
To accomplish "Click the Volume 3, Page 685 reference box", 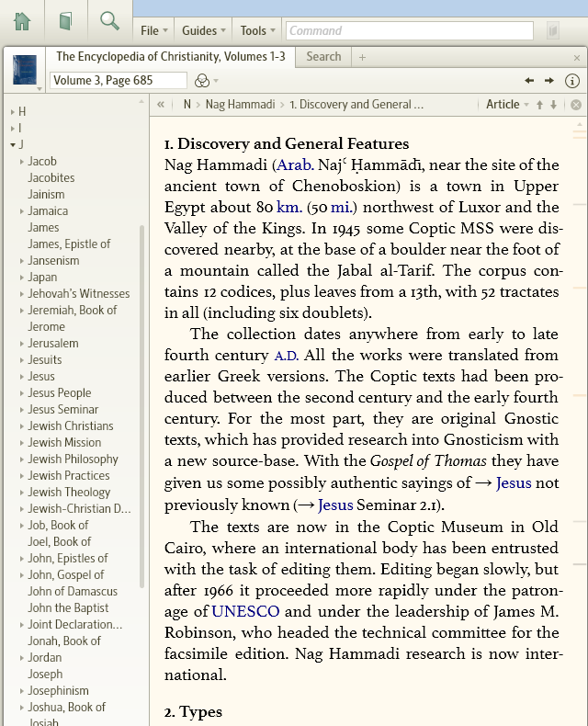I will pyautogui.click(x=119, y=81).
